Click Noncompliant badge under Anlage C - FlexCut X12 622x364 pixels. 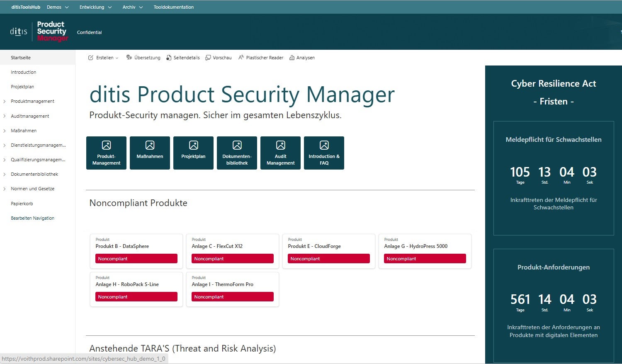[x=233, y=259]
